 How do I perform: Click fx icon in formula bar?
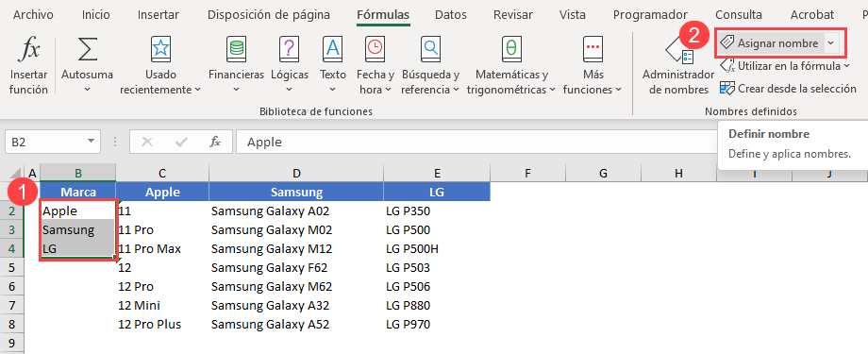coord(215,143)
